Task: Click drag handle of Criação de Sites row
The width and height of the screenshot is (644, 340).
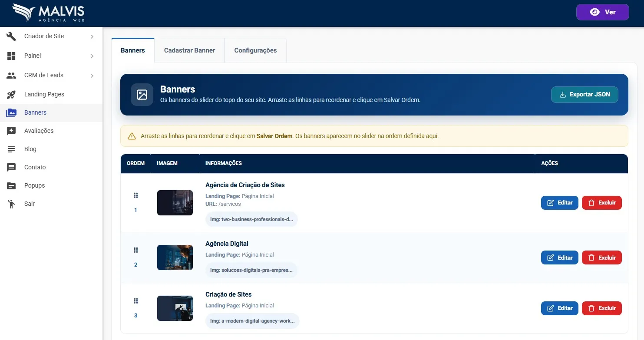Action: click(135, 301)
